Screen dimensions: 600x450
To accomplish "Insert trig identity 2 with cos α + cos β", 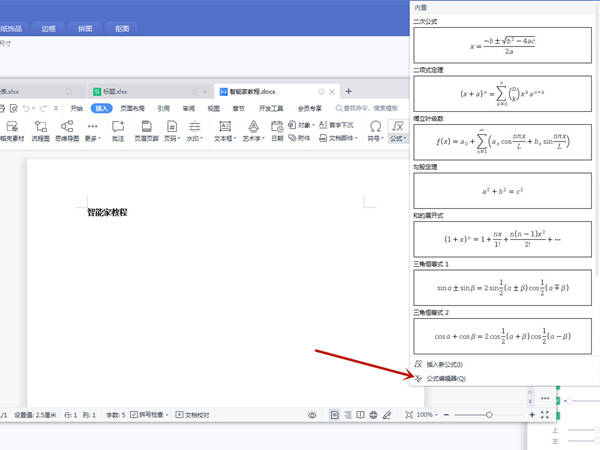I will point(502,336).
